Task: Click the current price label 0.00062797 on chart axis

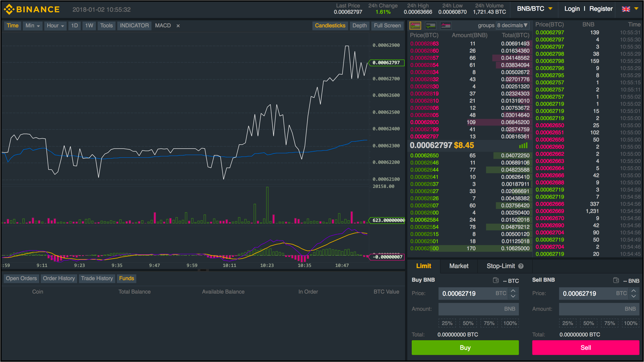Action: [386, 63]
